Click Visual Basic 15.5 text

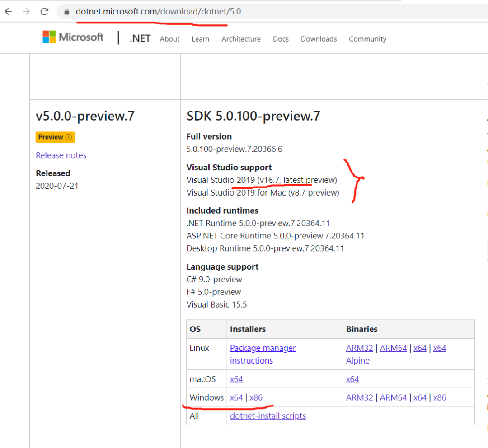[x=216, y=304]
